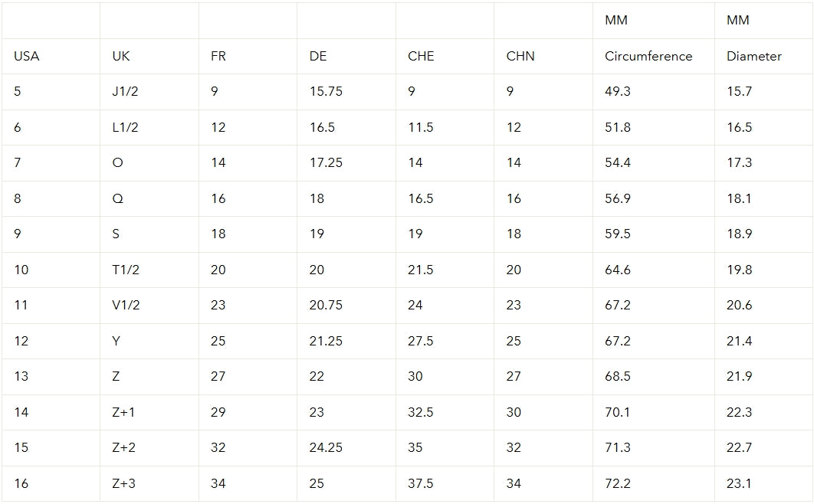Select UK size J1/2 cell
Image resolution: width=814 pixels, height=504 pixels.
pyautogui.click(x=125, y=91)
